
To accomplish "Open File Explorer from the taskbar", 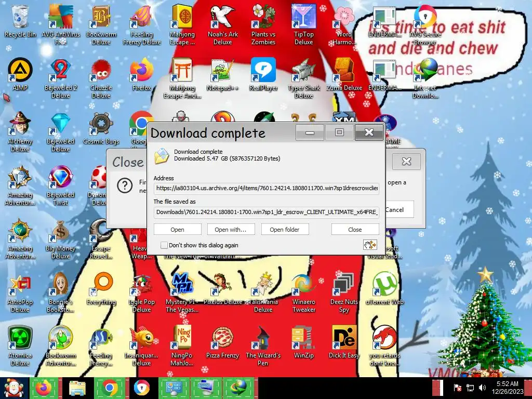I will [x=77, y=388].
